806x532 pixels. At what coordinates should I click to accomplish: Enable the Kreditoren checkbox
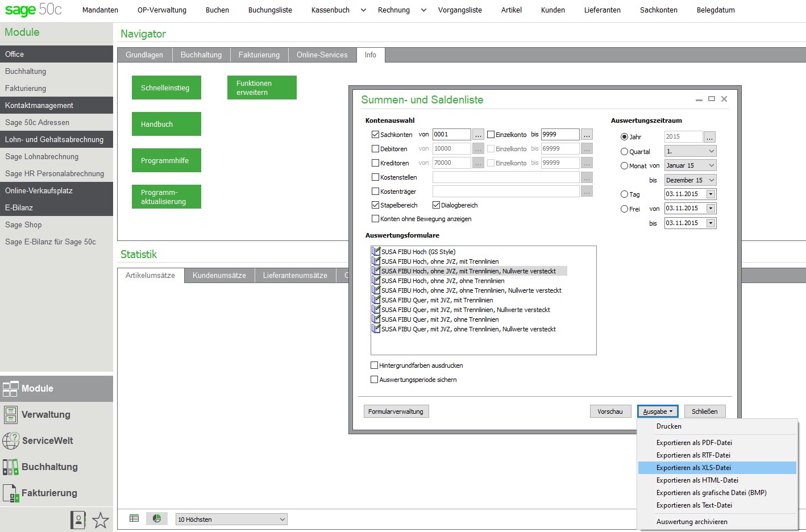(x=375, y=163)
